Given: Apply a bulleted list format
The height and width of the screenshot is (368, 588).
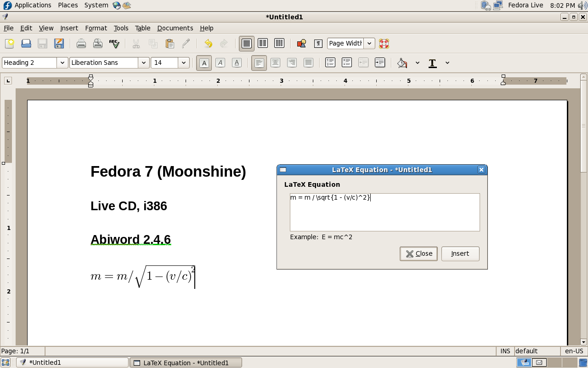Looking at the screenshot, I should click(347, 63).
